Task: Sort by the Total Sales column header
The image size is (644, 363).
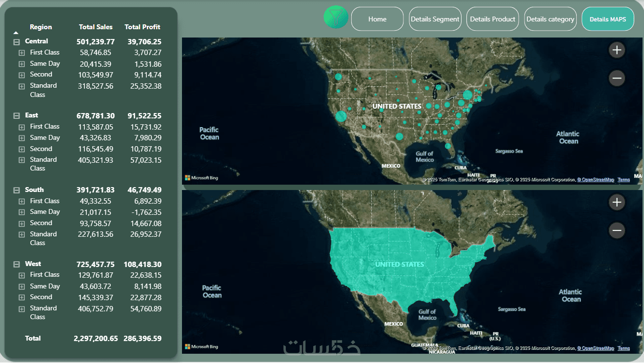Action: pos(96,27)
